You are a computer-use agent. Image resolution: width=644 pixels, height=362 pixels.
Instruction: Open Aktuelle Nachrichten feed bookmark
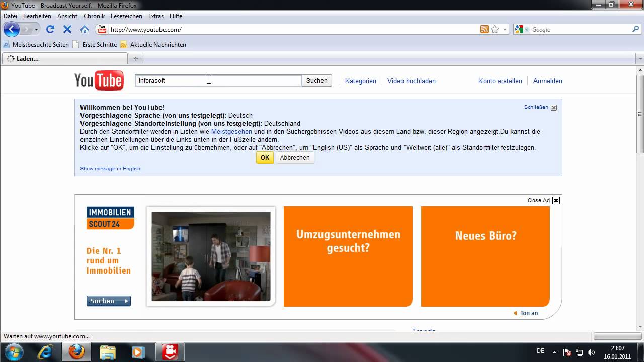point(153,45)
